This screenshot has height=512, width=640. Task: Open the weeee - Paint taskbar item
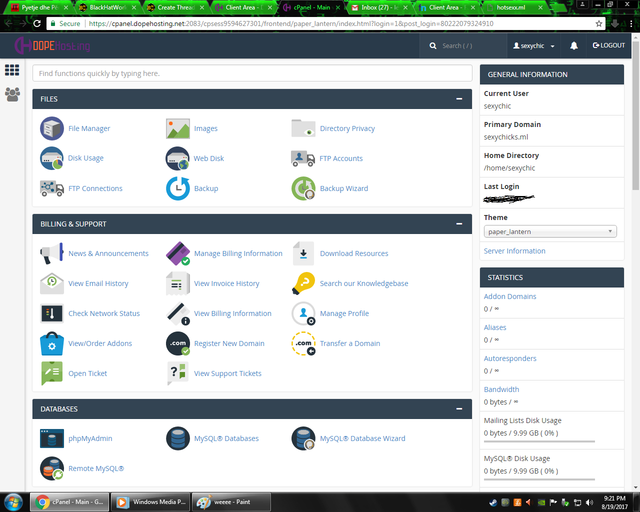pyautogui.click(x=231, y=502)
